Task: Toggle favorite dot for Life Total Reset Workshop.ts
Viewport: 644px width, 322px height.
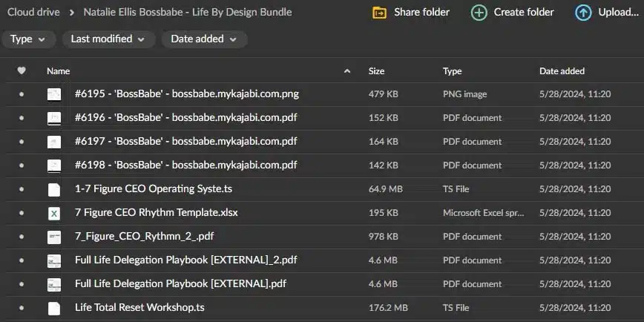Action: 22,308
